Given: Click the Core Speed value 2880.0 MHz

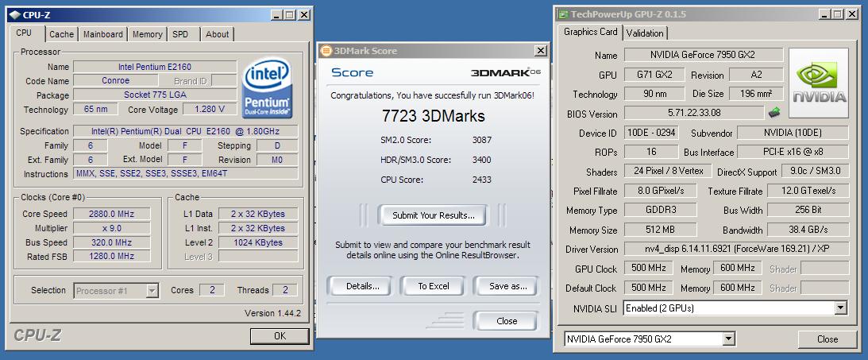Looking at the screenshot, I should pos(112,214).
